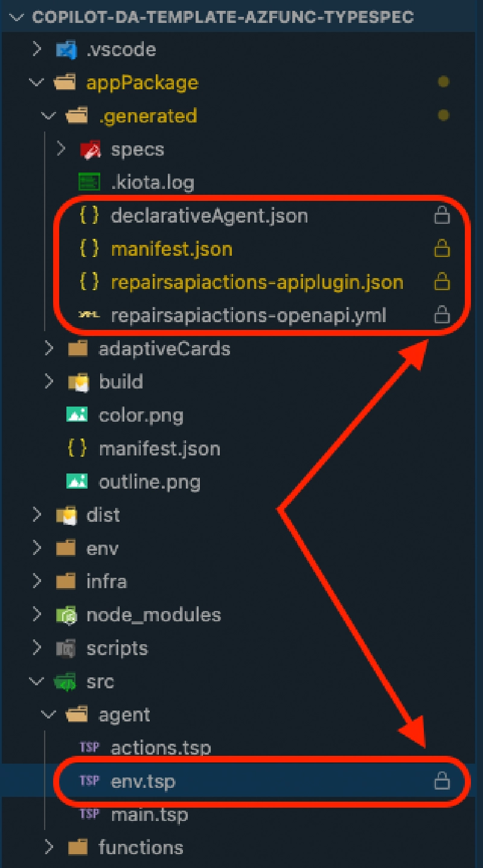This screenshot has height=868, width=483.
Task: Click the TSP icon next to env.tsp
Action: coord(89,781)
